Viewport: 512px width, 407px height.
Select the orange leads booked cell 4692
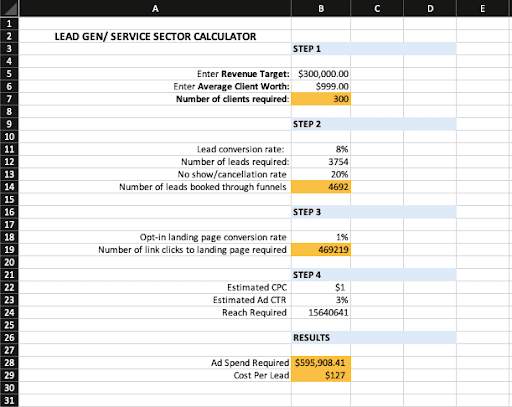(x=321, y=187)
